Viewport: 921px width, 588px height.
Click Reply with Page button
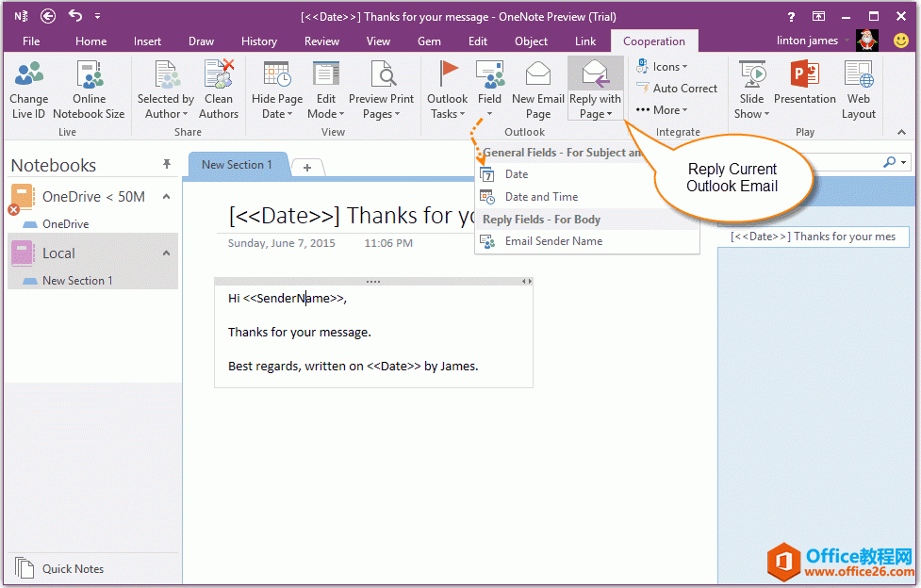[596, 90]
